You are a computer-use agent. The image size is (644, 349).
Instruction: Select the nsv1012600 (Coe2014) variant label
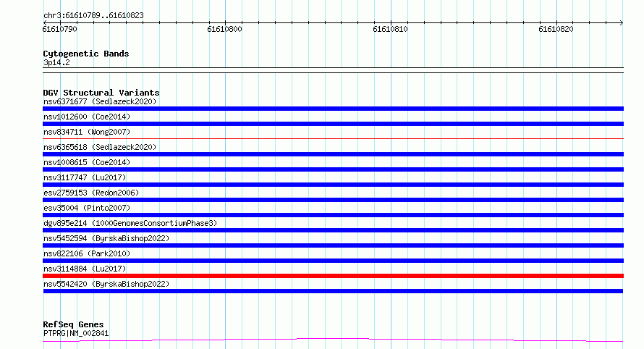[x=87, y=117]
